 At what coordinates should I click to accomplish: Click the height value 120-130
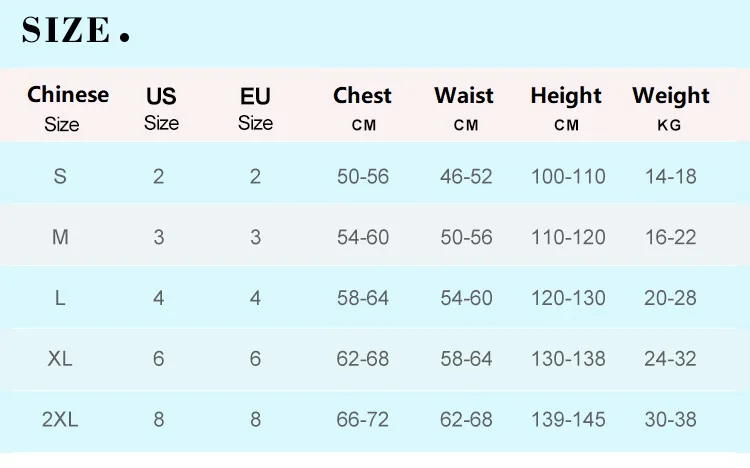click(568, 298)
